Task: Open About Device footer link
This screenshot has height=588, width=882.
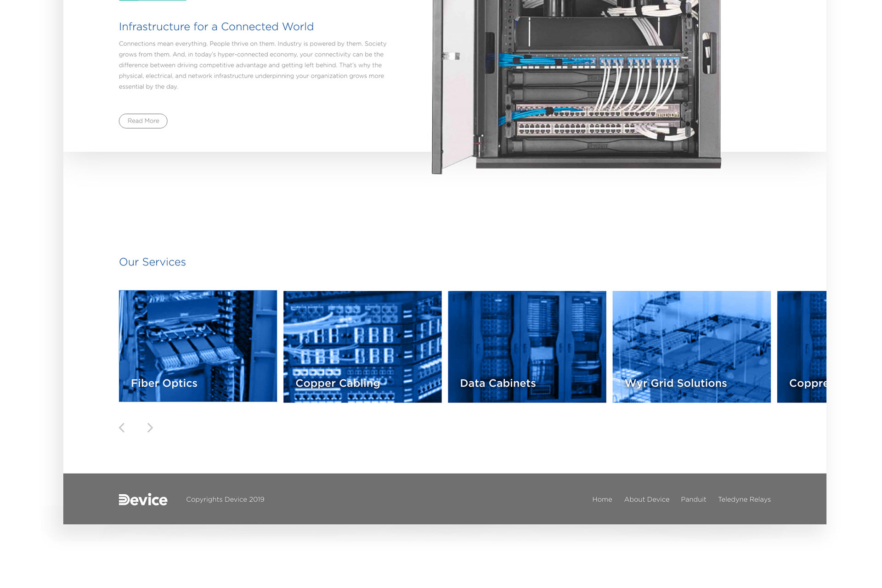Action: pyautogui.click(x=646, y=499)
